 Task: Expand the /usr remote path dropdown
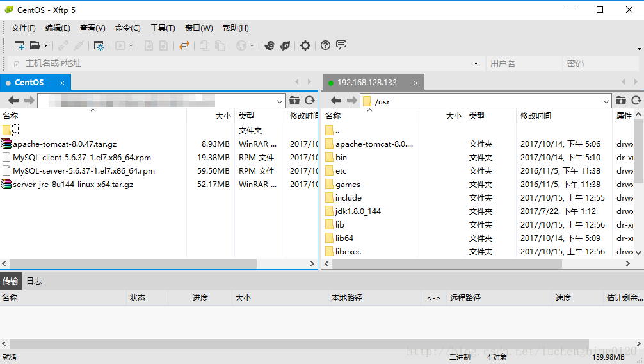point(606,102)
